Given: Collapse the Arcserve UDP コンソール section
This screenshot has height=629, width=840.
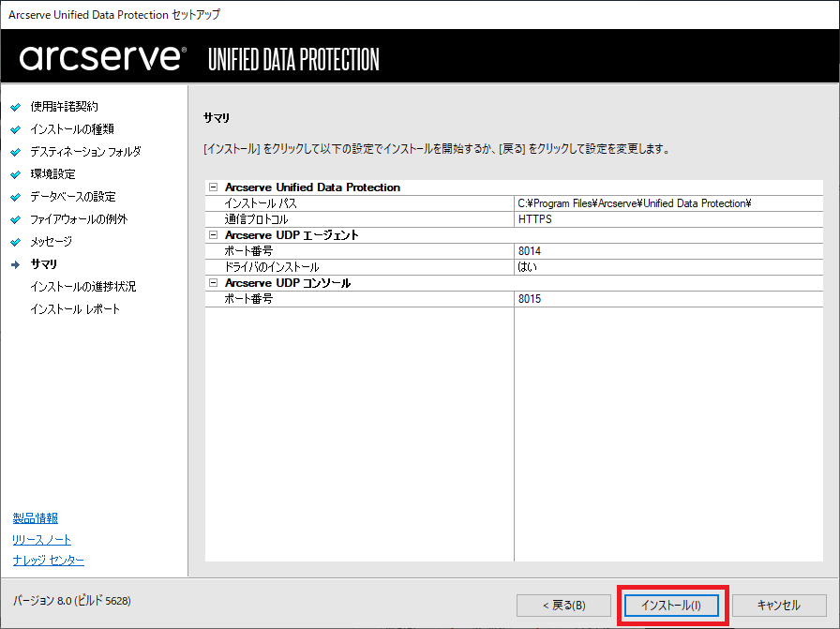Looking at the screenshot, I should (x=214, y=283).
